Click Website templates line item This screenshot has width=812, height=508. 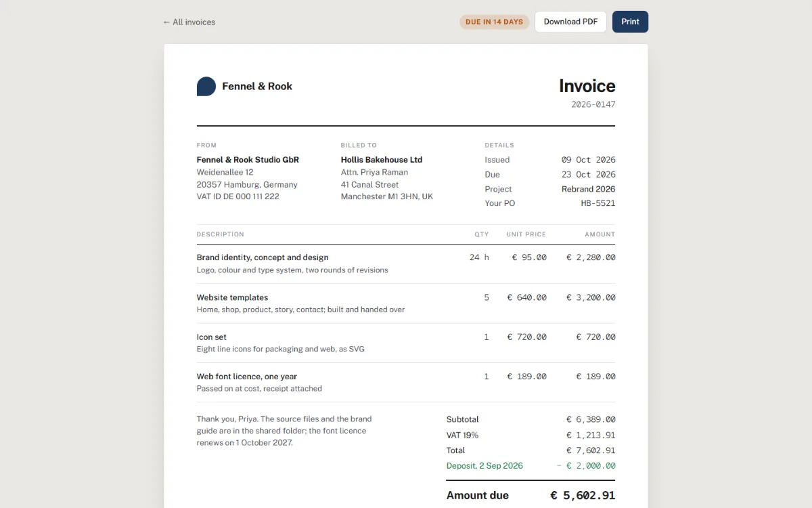click(232, 297)
